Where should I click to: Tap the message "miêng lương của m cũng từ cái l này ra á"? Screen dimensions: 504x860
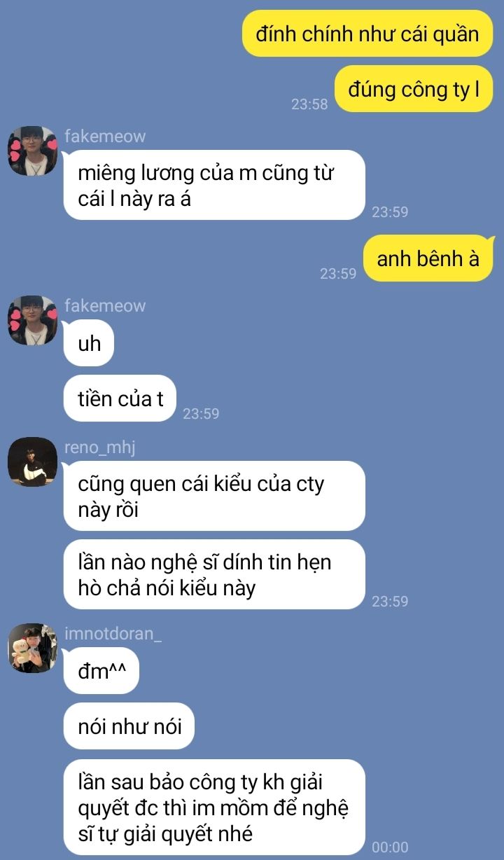pyautogui.click(x=214, y=185)
